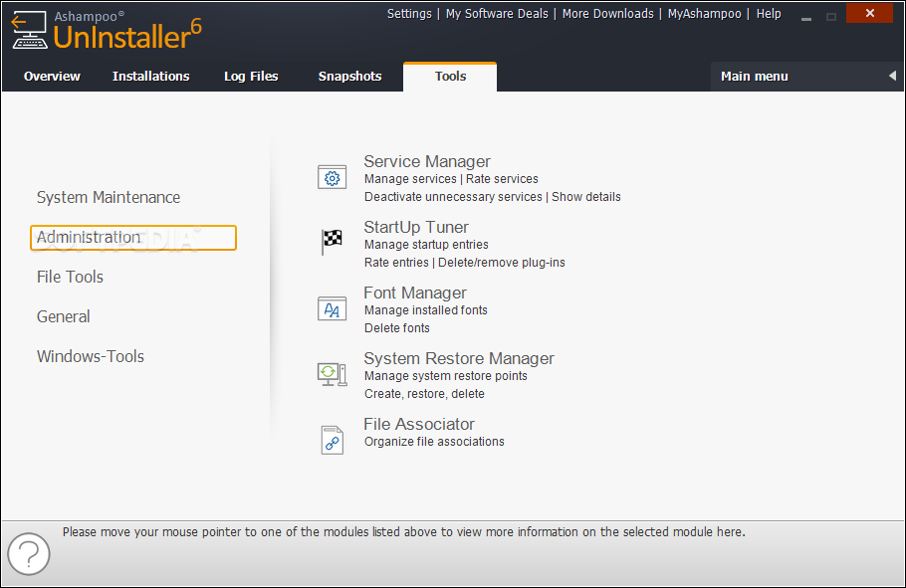Switch to the Overview tab

pos(52,77)
